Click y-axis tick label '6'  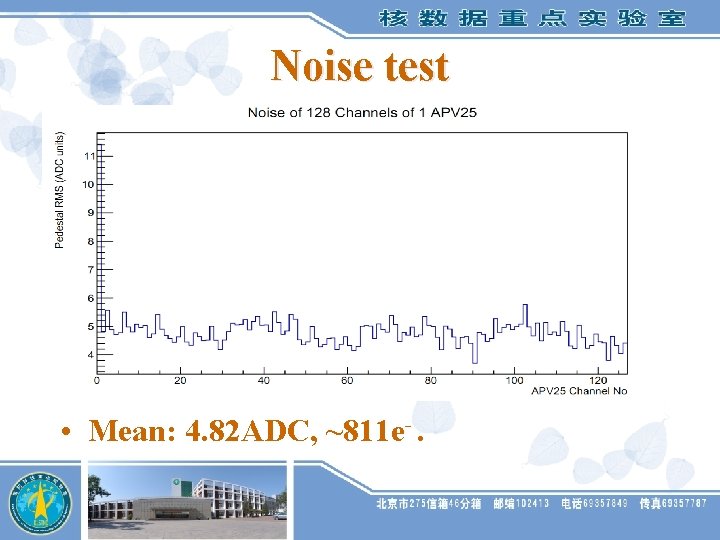(91, 298)
